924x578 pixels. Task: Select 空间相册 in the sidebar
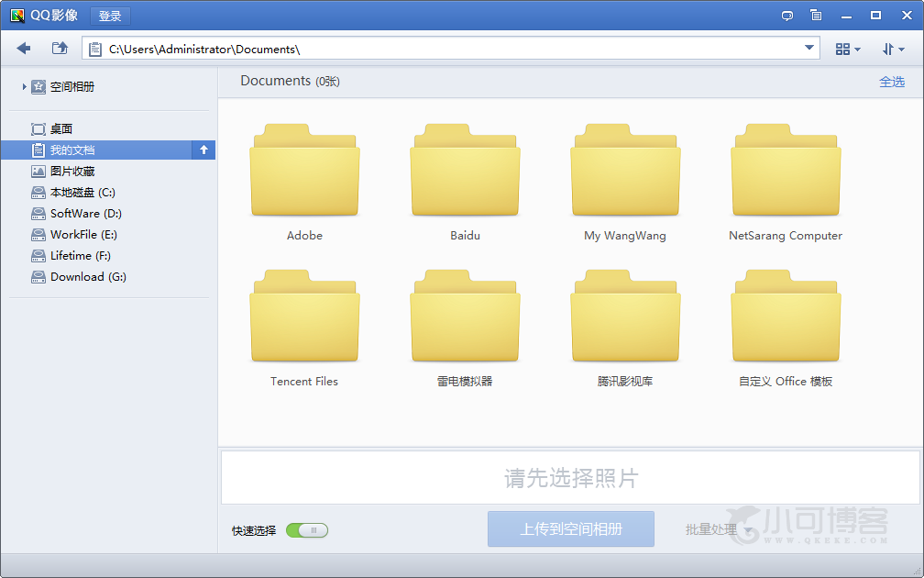63,86
